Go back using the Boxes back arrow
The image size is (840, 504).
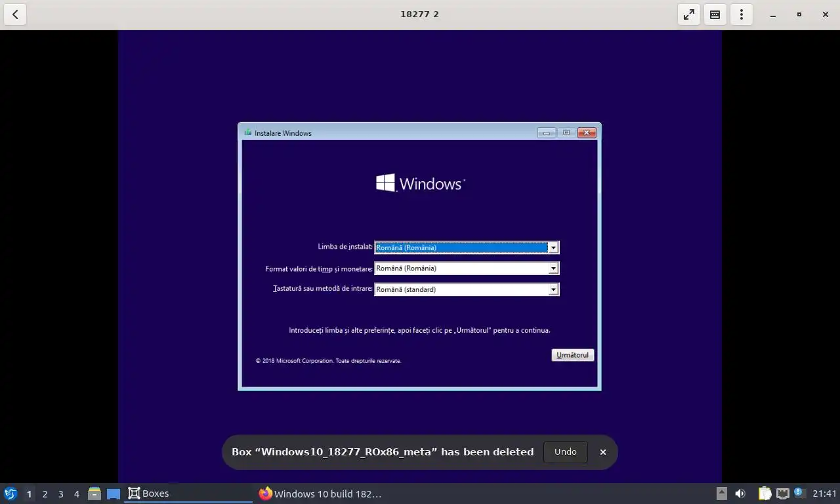15,14
